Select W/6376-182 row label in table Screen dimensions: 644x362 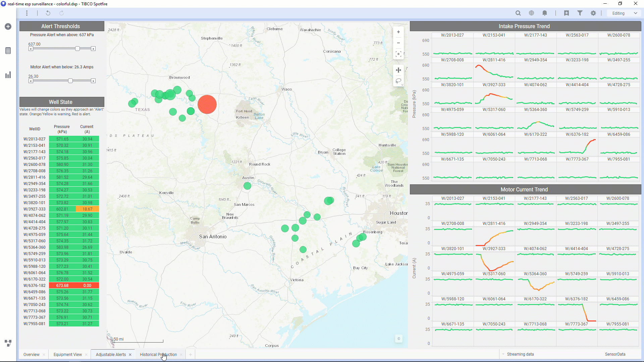35,286
